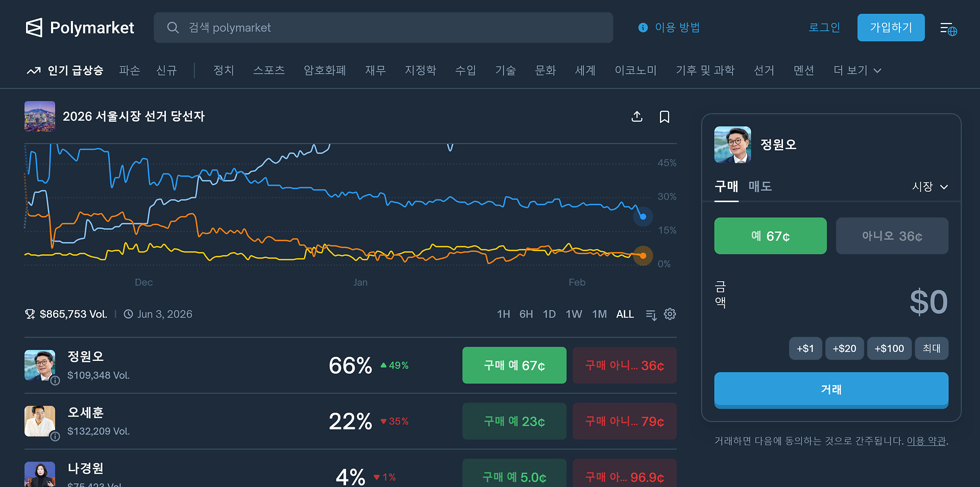Image resolution: width=980 pixels, height=487 pixels.
Task: Go to the 암호화폐 category
Action: click(x=325, y=70)
